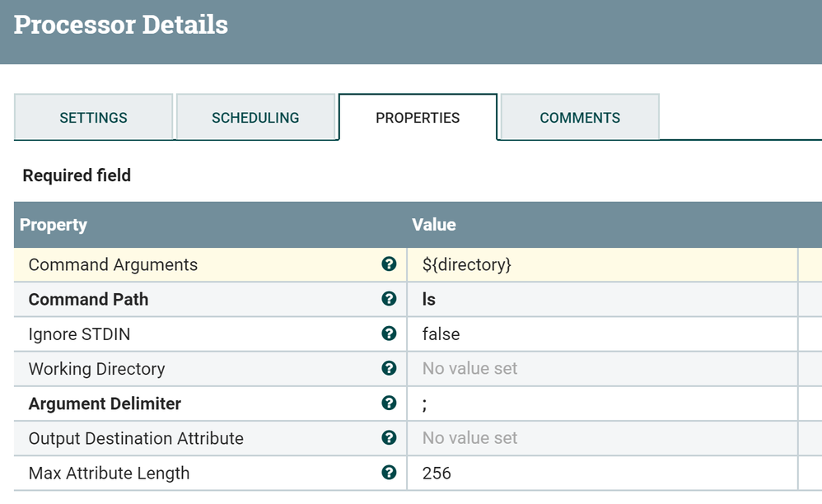Set a value for Working Directory
This screenshot has height=504, width=822.
coord(469,369)
